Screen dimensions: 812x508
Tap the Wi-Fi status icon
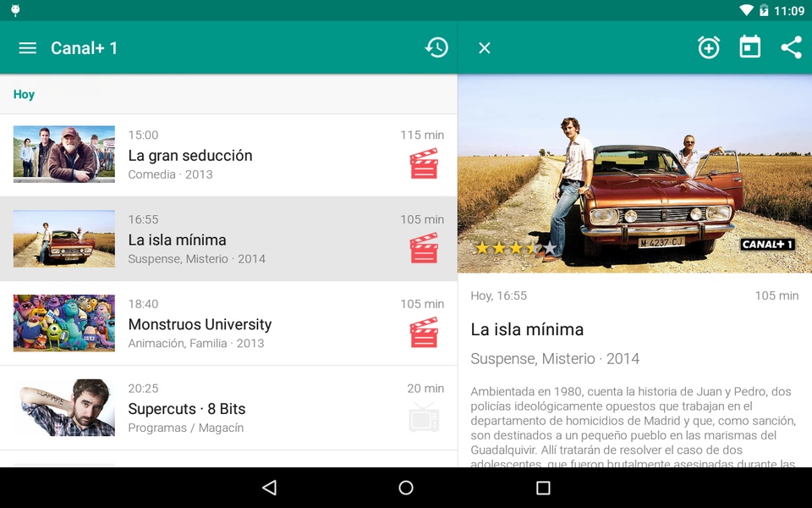746,10
